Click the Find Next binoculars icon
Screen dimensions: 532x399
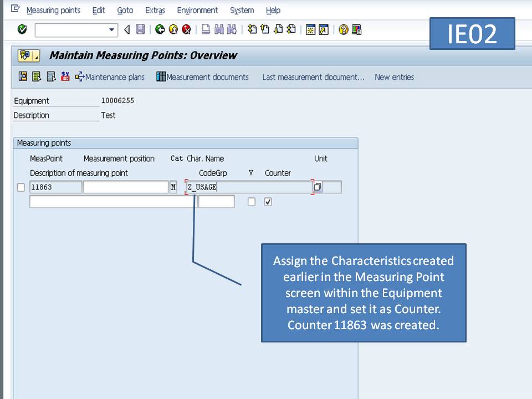(x=232, y=29)
